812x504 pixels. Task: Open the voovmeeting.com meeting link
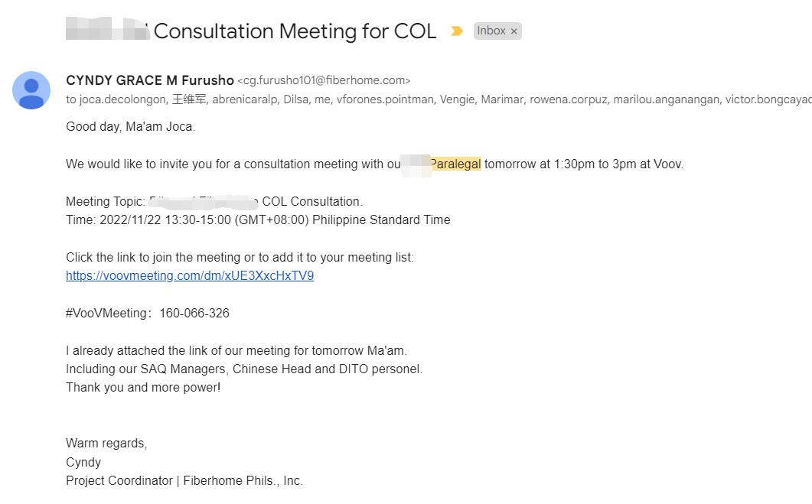[190, 276]
